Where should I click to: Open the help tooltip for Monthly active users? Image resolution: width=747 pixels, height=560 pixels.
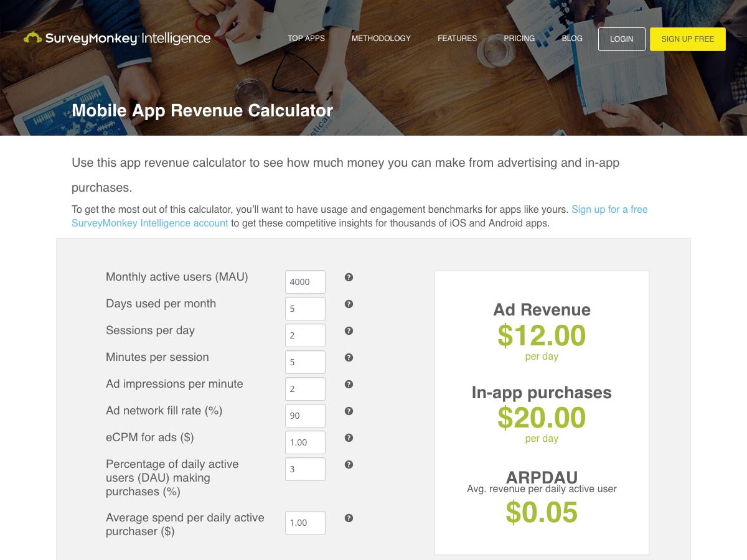coord(349,278)
